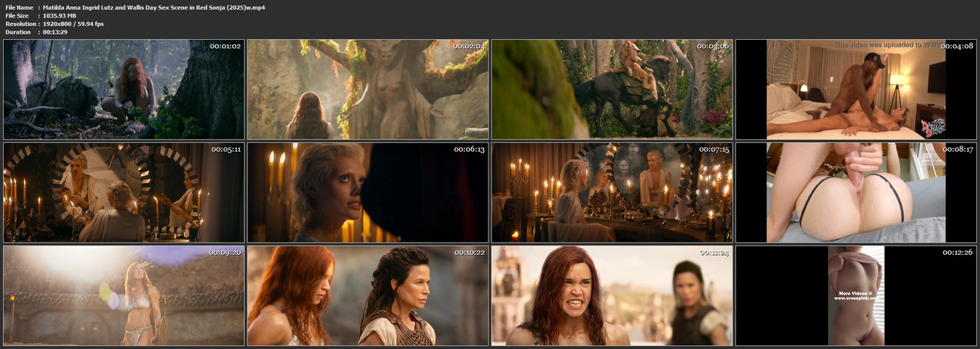Image resolution: width=980 pixels, height=349 pixels.
Task: Click the duration value 00:13:29
Action: (x=57, y=32)
